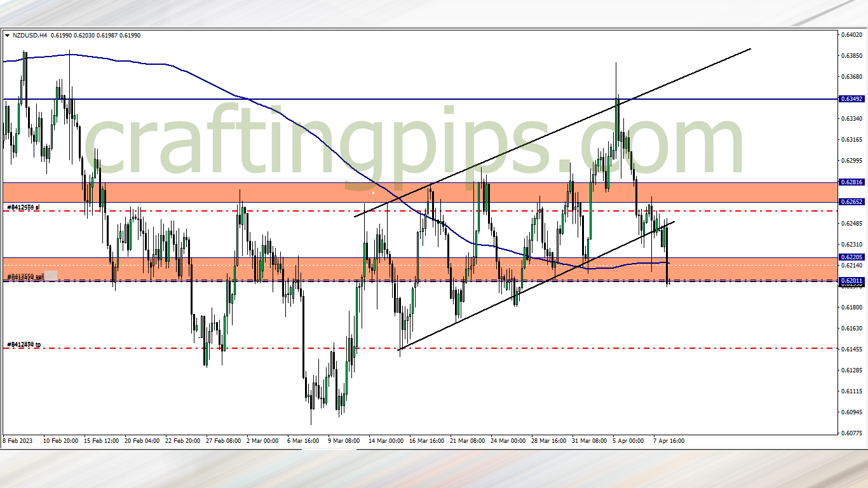Click the 16 Mar 16:00 time label
The height and width of the screenshot is (488, 868).
click(x=427, y=440)
